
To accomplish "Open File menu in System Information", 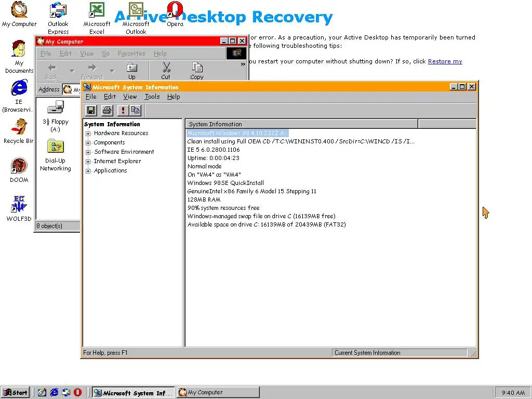I will coord(91,97).
